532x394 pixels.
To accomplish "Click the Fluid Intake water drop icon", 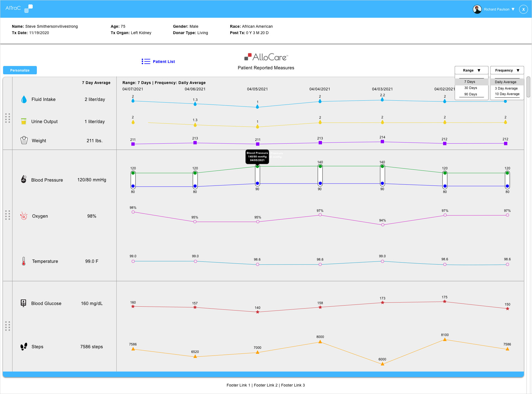I will (x=24, y=99).
